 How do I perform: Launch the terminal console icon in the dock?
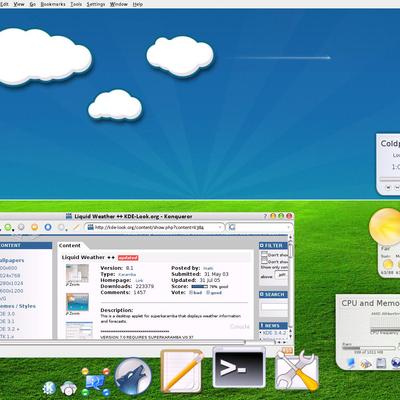239,368
